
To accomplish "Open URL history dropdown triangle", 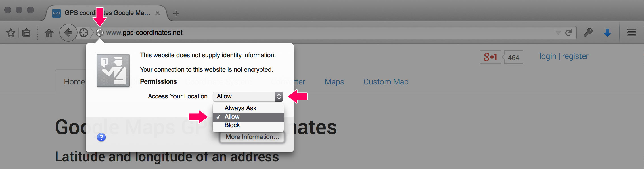I will point(558,33).
